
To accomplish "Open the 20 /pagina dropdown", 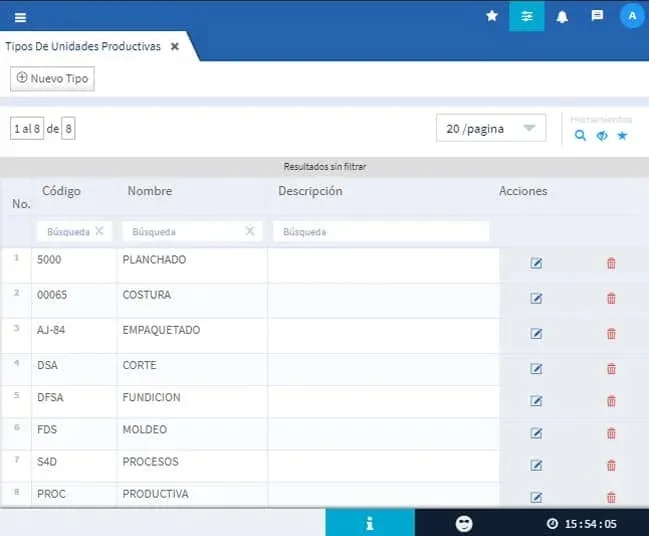I will (491, 128).
